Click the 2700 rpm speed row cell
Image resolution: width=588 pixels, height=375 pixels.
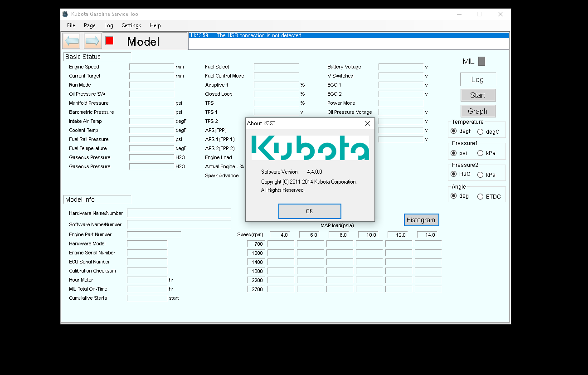coord(256,289)
